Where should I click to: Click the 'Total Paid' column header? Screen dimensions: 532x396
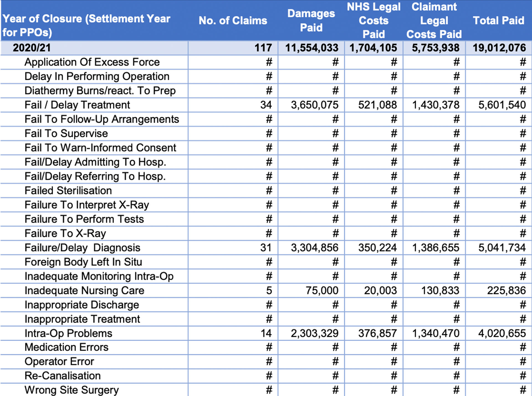[498, 21]
